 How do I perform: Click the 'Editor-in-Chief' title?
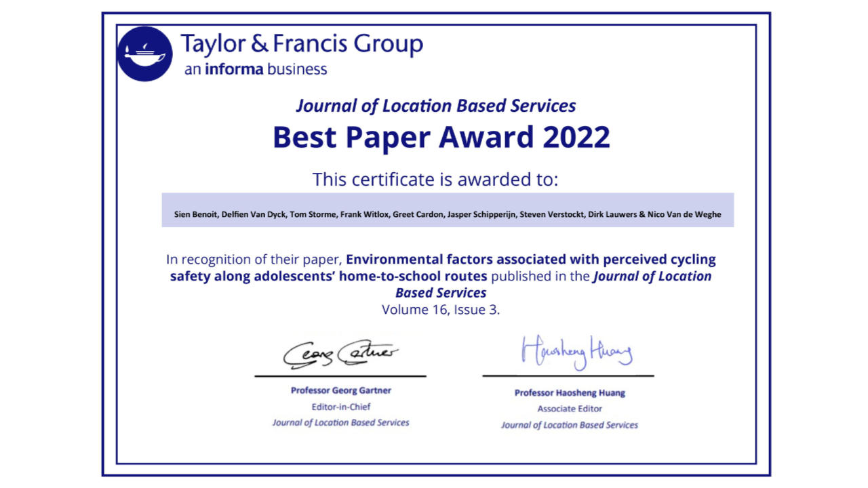pos(341,407)
